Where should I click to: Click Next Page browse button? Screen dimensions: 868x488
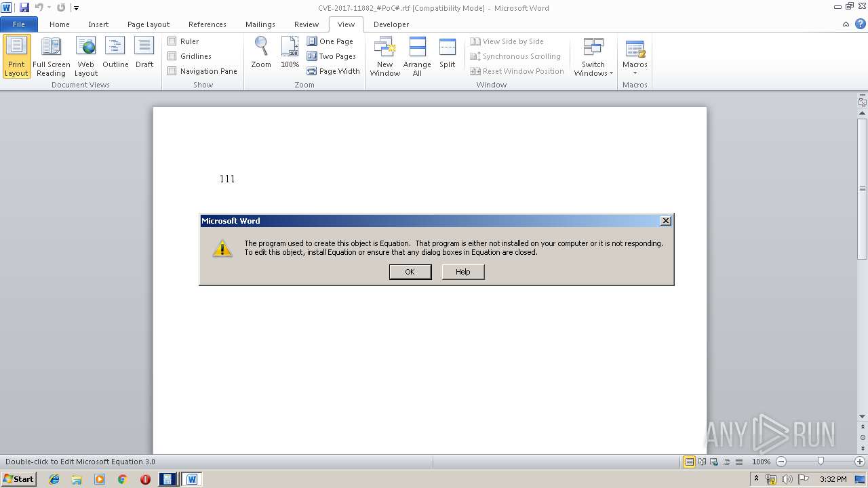[x=863, y=449]
